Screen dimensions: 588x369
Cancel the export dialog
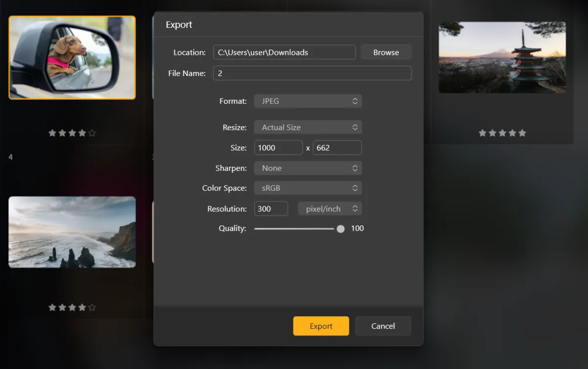tap(383, 326)
